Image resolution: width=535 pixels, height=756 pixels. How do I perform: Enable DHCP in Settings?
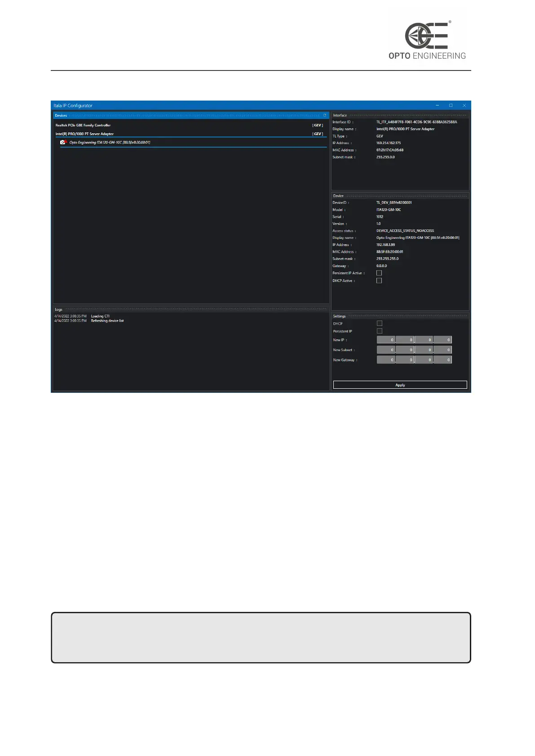click(380, 323)
